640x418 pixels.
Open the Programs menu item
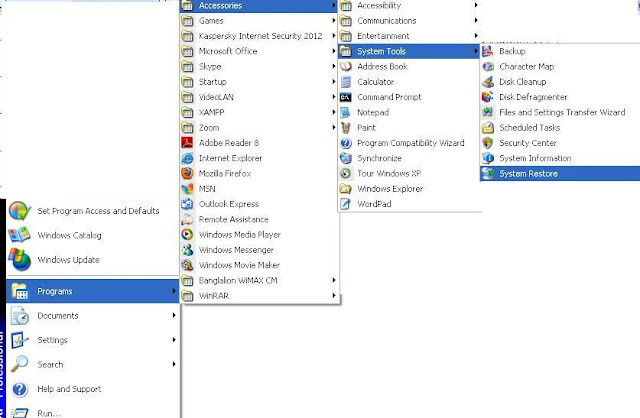93,291
